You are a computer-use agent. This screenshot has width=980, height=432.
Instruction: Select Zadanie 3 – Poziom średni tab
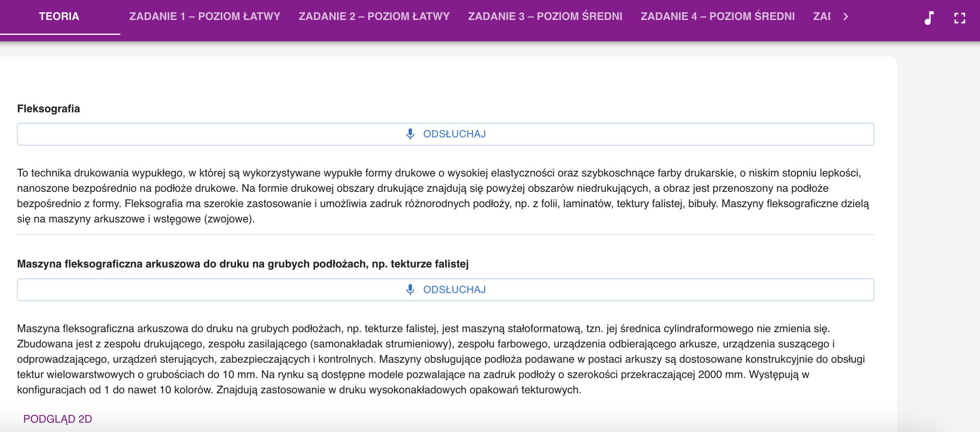tap(545, 16)
